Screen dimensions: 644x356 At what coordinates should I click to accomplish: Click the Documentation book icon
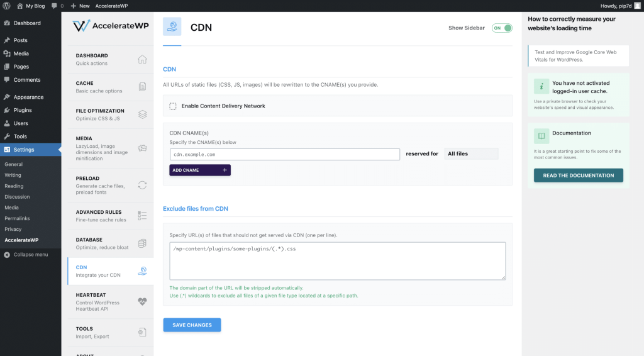(541, 136)
